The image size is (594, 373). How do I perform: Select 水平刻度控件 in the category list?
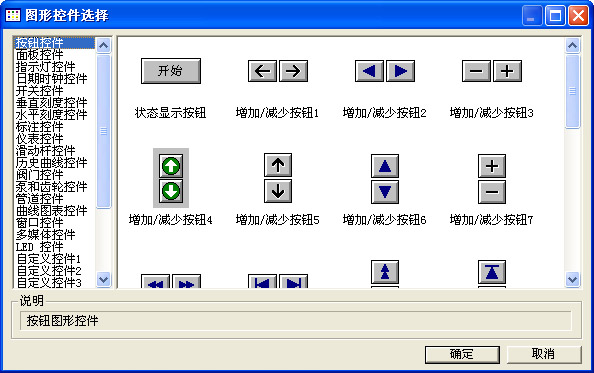pos(55,115)
